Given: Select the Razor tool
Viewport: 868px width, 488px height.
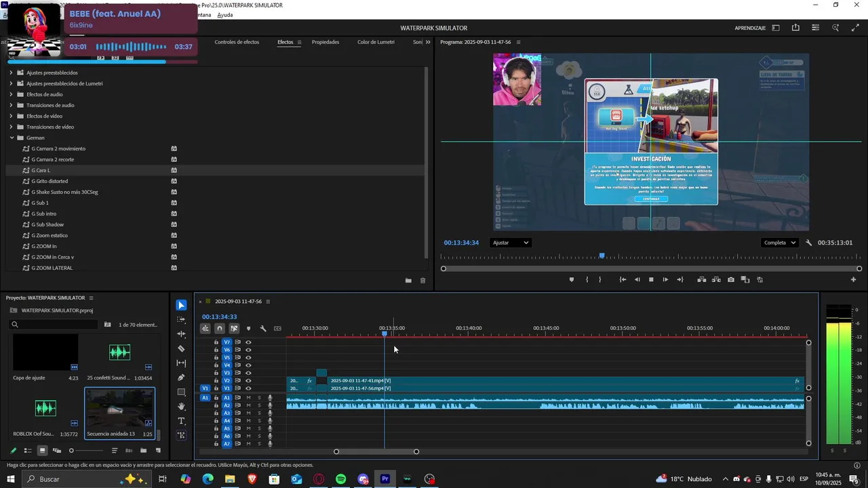Looking at the screenshot, I should (181, 348).
